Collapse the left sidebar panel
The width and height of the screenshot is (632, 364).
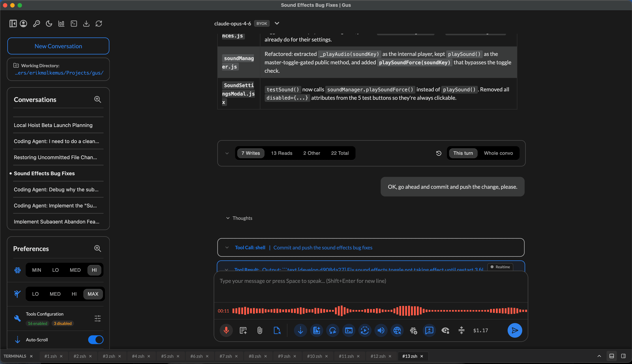click(13, 23)
